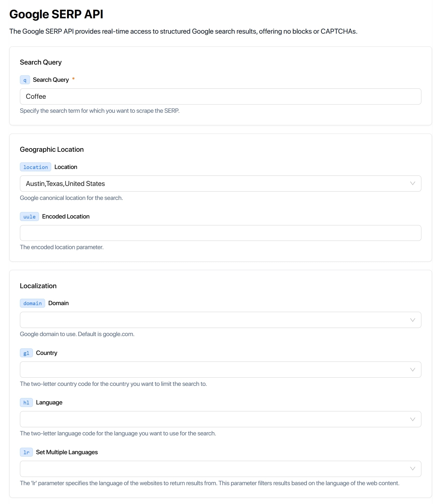Screen dimensions: 440x504
Task: Click the q parameter badge
Action: (25, 80)
